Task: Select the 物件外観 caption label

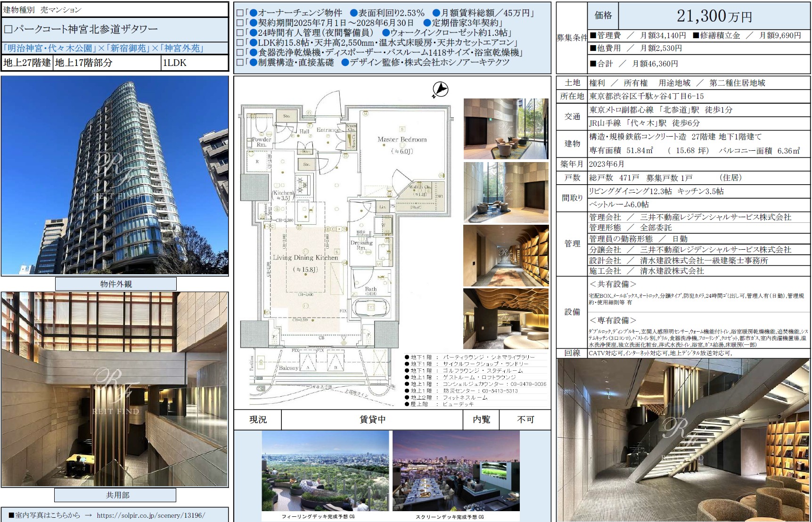Action: click(116, 284)
